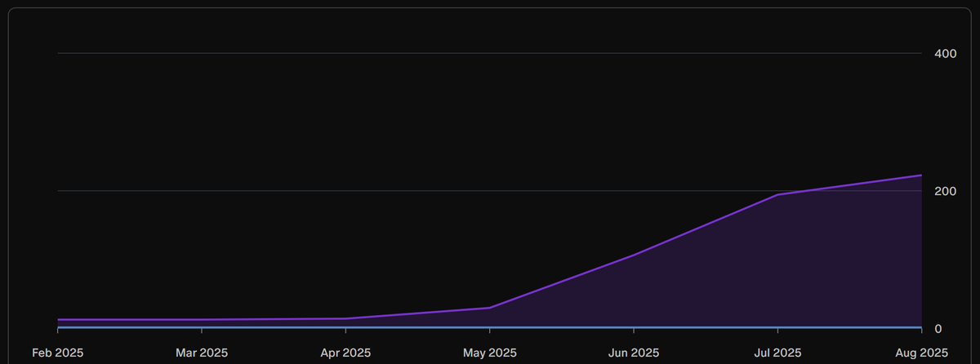
Task: Click the Apr 2025 x-axis label
Action: click(x=345, y=353)
